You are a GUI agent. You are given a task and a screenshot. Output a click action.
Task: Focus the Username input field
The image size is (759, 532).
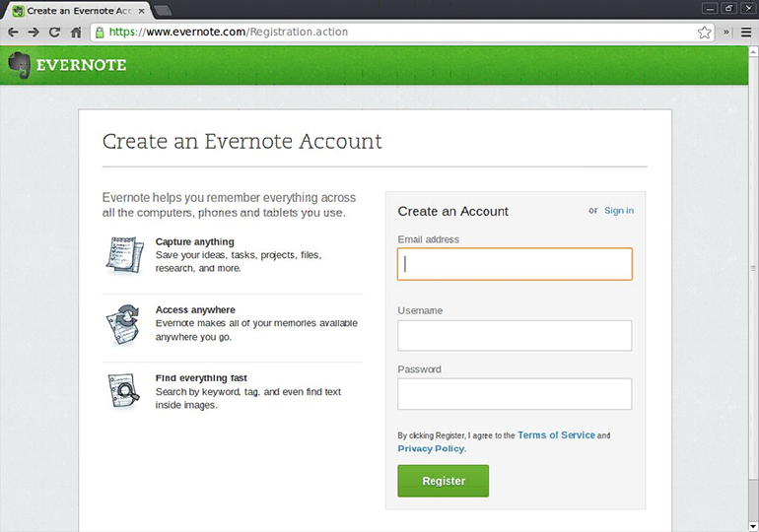click(x=515, y=335)
